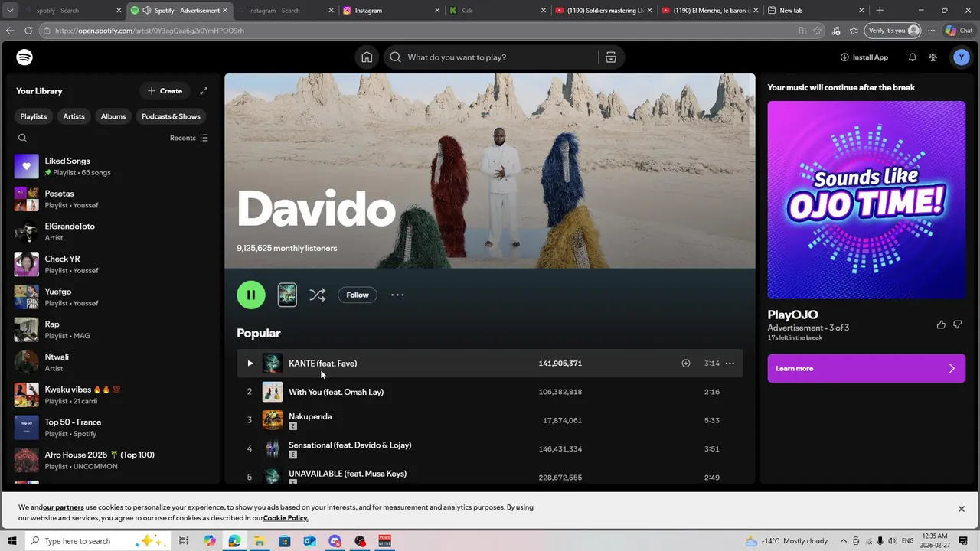Switch to the instagram - Search tab
Viewport: 980px width, 551px height.
click(285, 11)
